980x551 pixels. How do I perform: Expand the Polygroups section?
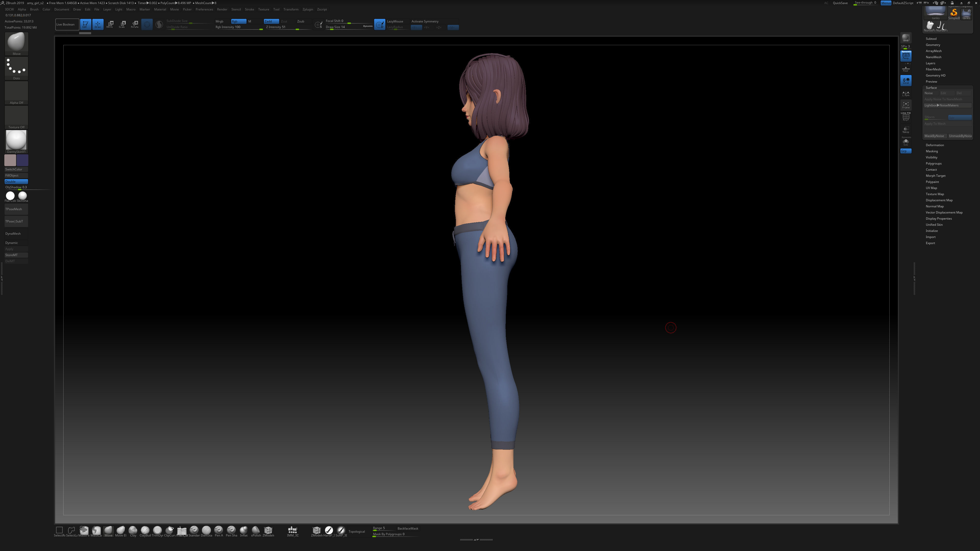pos(933,164)
